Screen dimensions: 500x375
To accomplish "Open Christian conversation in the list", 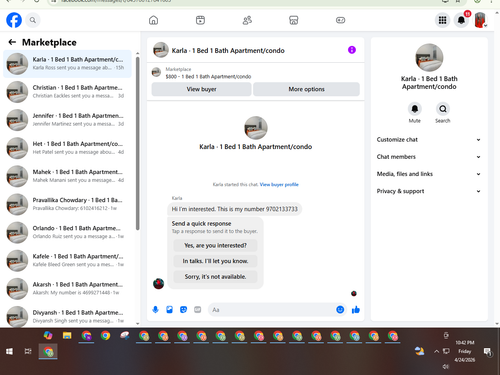I will [x=67, y=92].
